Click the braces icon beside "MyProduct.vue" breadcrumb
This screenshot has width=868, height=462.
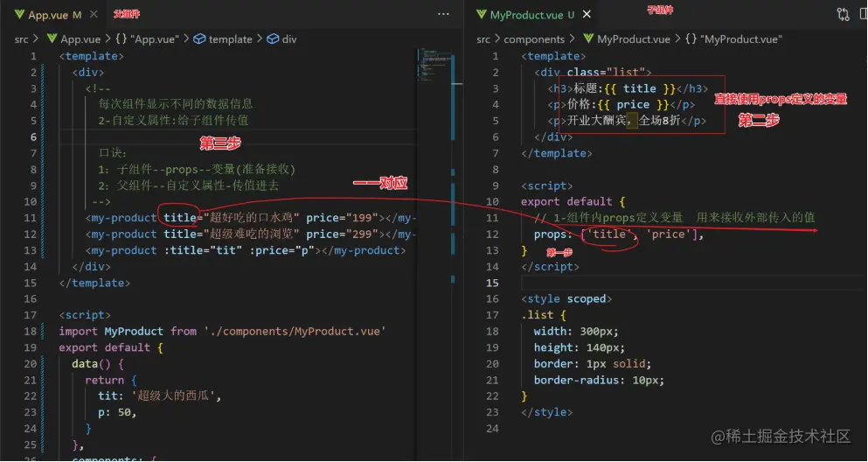691,39
